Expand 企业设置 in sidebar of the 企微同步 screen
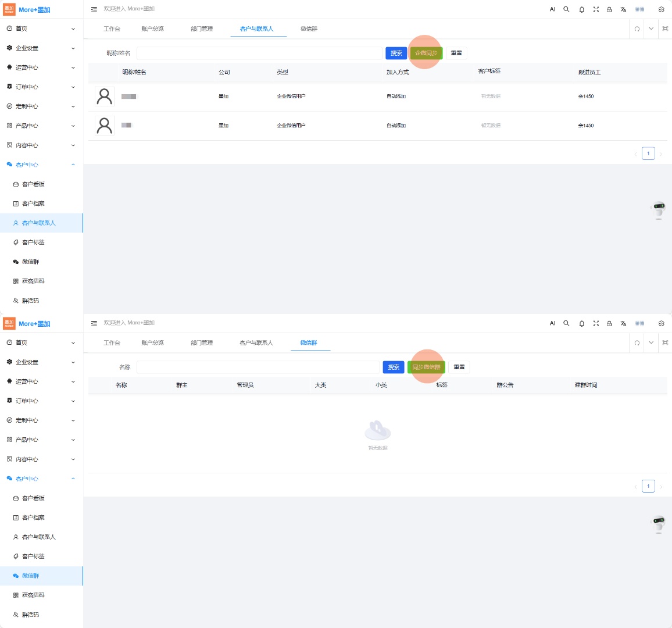The image size is (672, 628). 41,48
